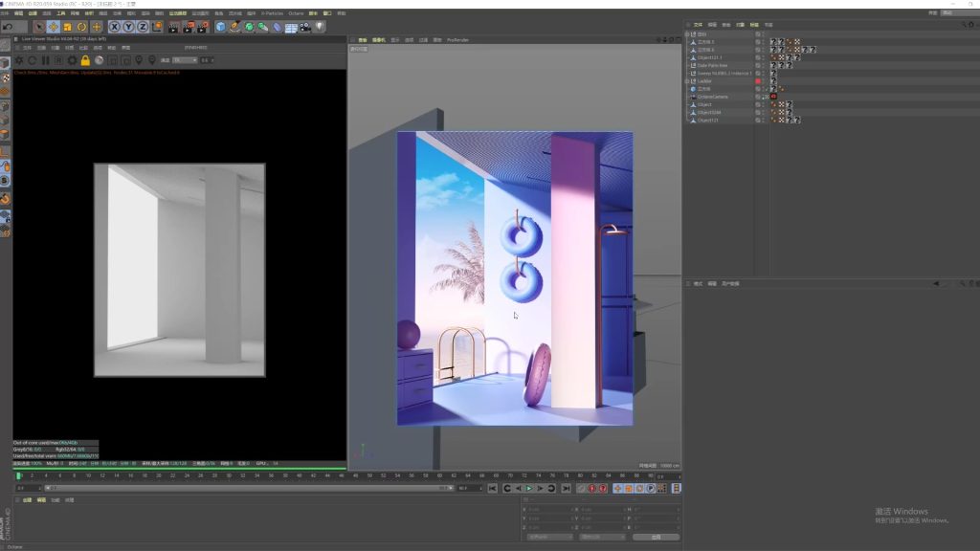Click the Apply button in coordinates panel
The width and height of the screenshot is (980, 551).
[656, 537]
